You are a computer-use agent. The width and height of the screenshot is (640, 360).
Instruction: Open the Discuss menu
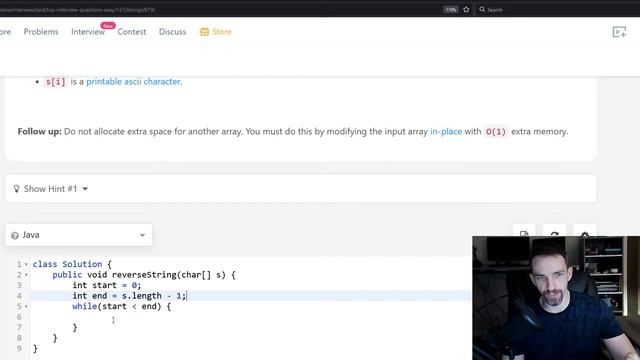click(x=172, y=32)
